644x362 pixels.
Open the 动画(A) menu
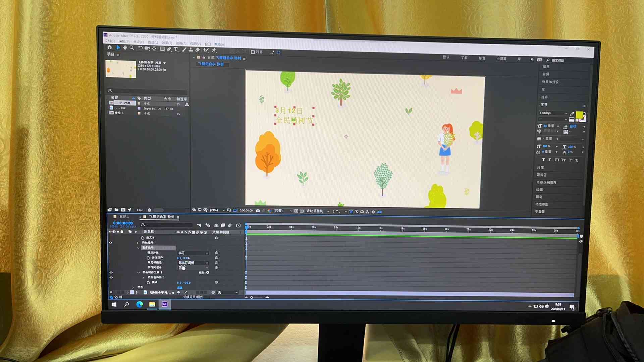tap(181, 43)
